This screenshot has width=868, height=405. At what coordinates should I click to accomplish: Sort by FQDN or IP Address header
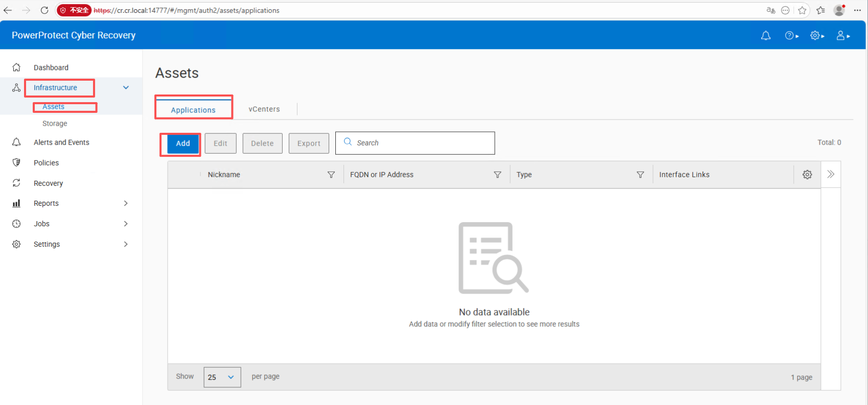pyautogui.click(x=382, y=175)
